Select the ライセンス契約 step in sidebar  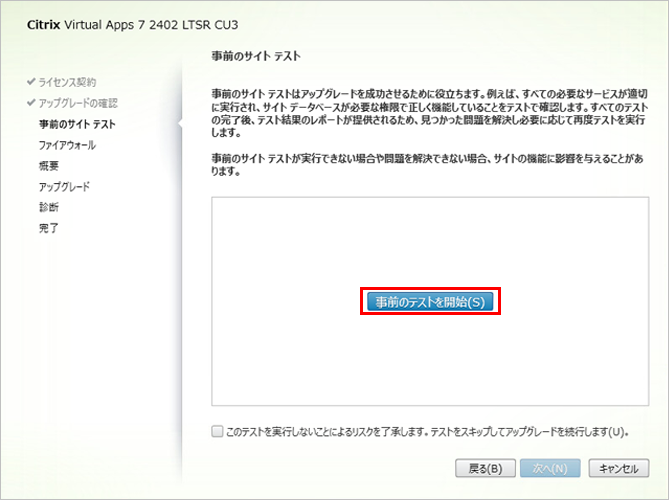point(68,81)
